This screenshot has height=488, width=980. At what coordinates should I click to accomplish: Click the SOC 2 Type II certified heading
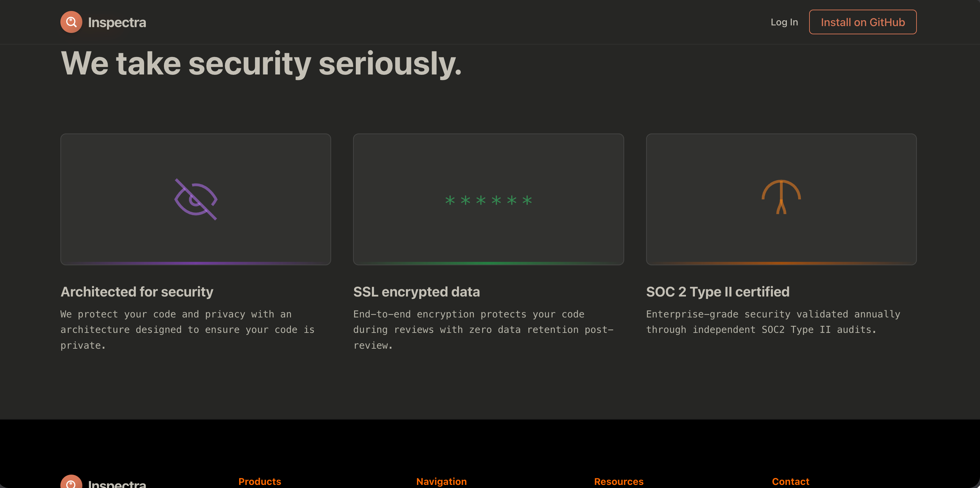717,292
